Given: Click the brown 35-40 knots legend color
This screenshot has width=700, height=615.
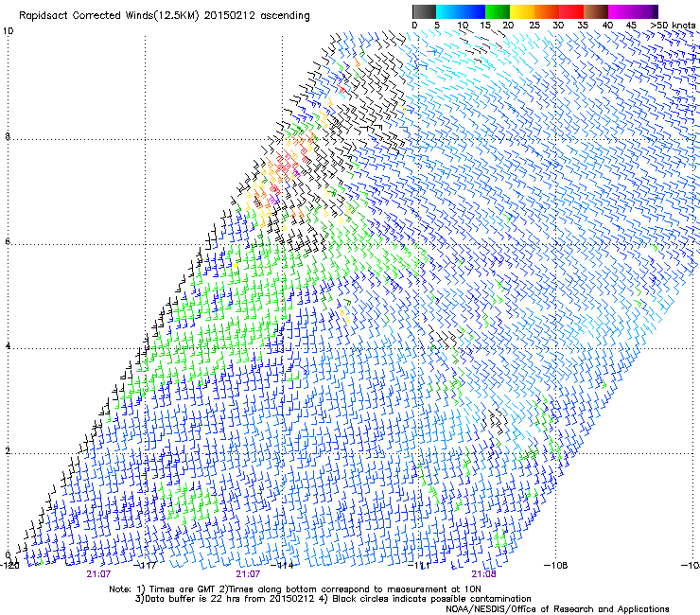Looking at the screenshot, I should point(596,11).
